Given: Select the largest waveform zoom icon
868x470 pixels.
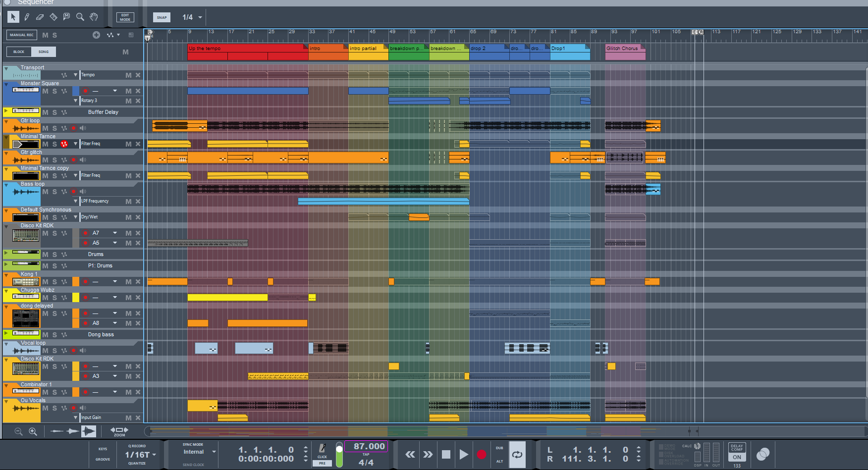Looking at the screenshot, I should click(89, 431).
